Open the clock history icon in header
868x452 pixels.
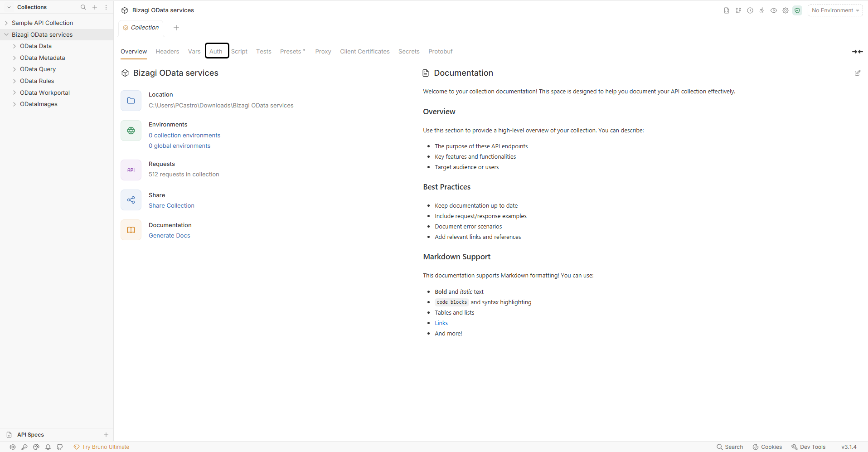pyautogui.click(x=750, y=10)
